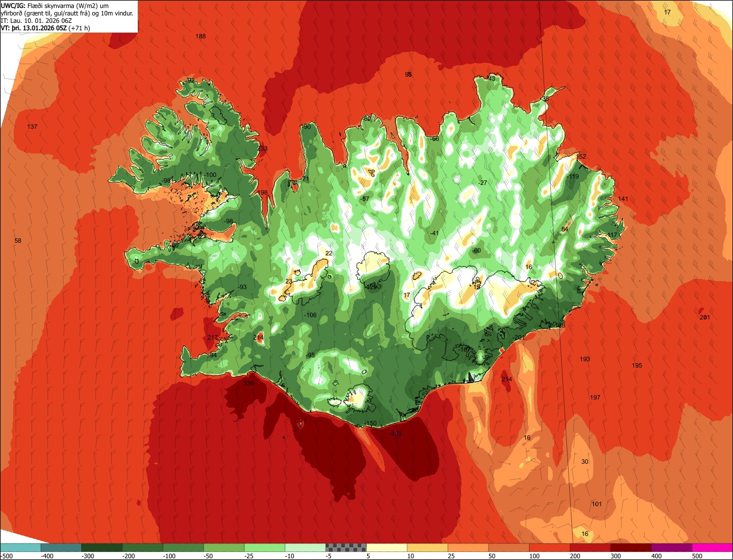Click the value 137 over the western sea
The image size is (733, 560).
pyautogui.click(x=32, y=127)
